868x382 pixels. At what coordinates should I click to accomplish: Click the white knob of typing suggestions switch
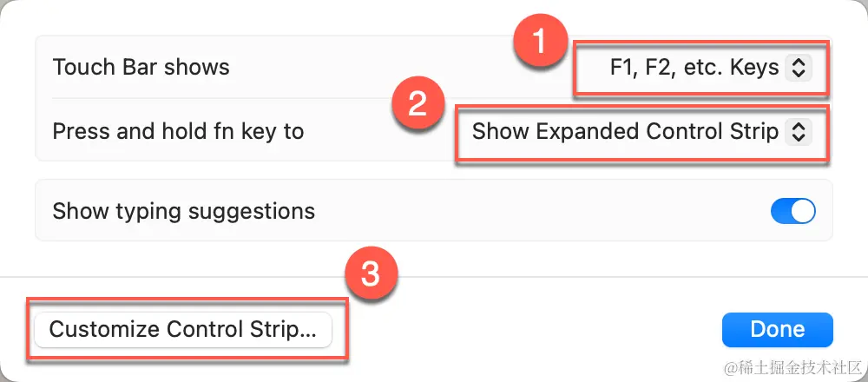803,211
